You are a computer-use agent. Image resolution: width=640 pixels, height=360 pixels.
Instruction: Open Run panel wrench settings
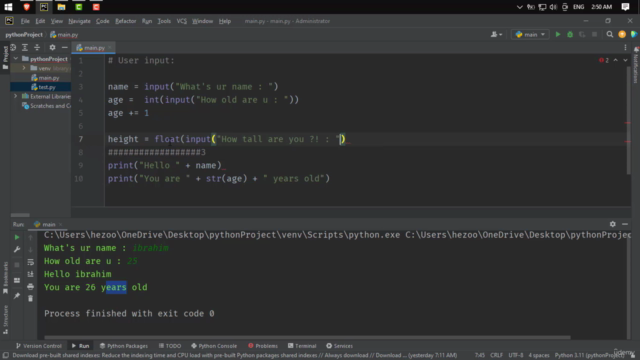(17, 249)
